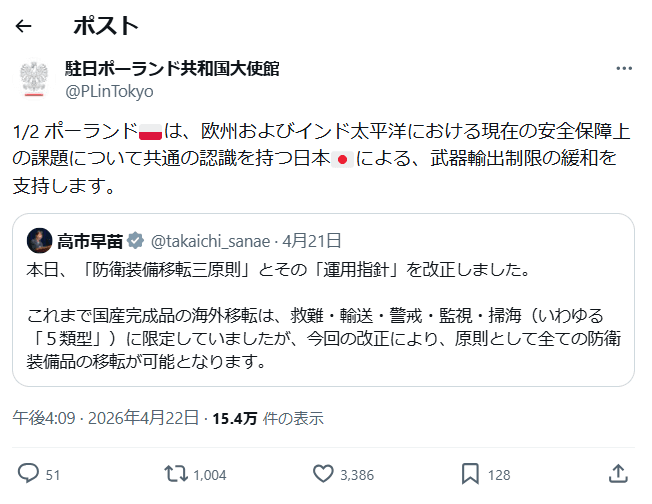The width and height of the screenshot is (652, 504).
Task: Open the reply comment icon
Action: 29,473
